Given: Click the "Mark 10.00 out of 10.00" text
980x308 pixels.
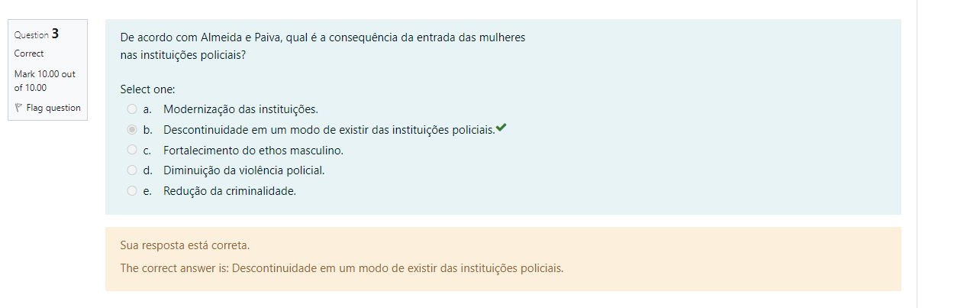Looking at the screenshot, I should pyautogui.click(x=44, y=80).
